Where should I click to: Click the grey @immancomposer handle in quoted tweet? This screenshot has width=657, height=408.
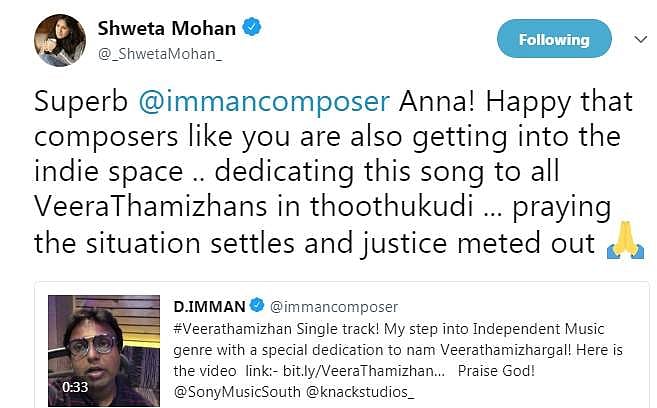(x=333, y=305)
